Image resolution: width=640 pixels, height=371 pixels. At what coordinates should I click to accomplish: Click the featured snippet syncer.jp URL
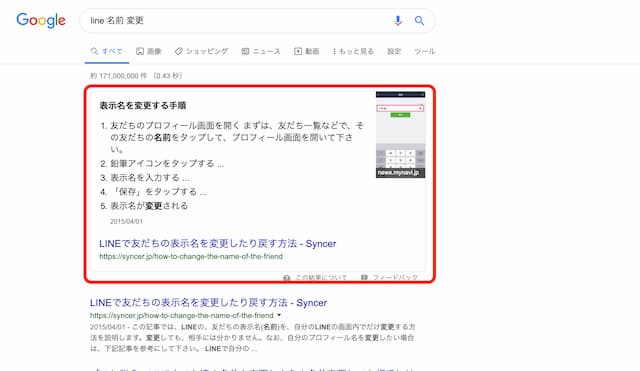click(x=191, y=256)
